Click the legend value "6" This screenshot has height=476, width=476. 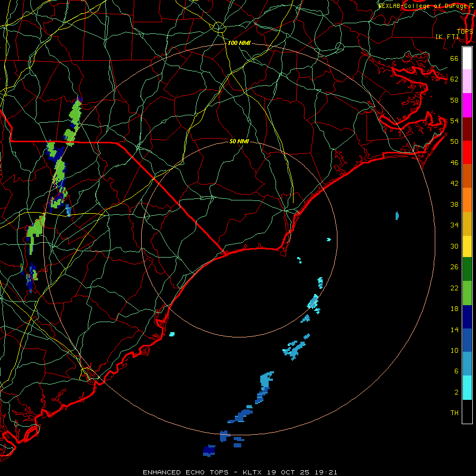tap(456, 371)
